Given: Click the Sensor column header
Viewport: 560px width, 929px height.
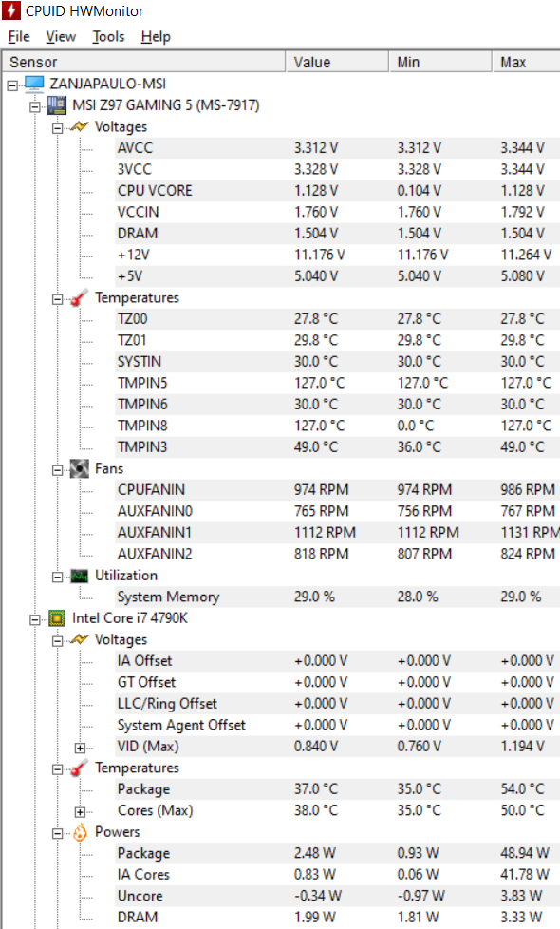Looking at the screenshot, I should (x=144, y=62).
